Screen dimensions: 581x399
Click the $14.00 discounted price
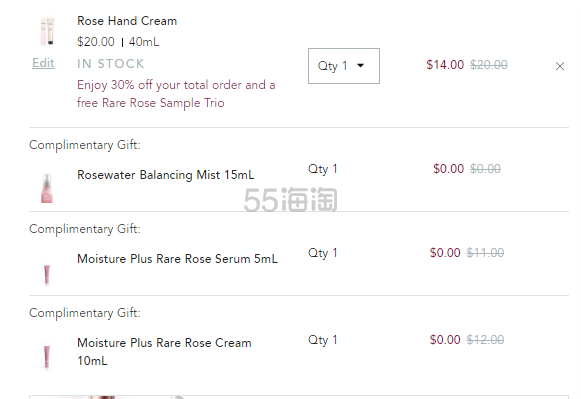[445, 65]
